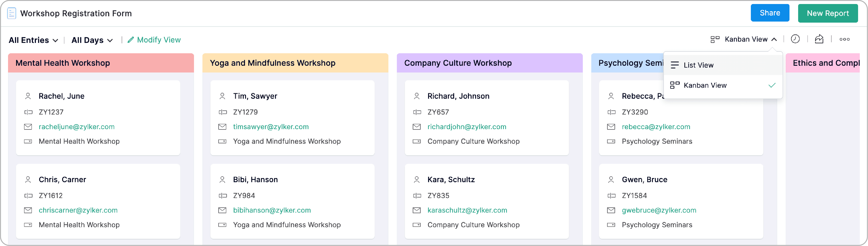Open Rachel, June entry card

point(98,118)
